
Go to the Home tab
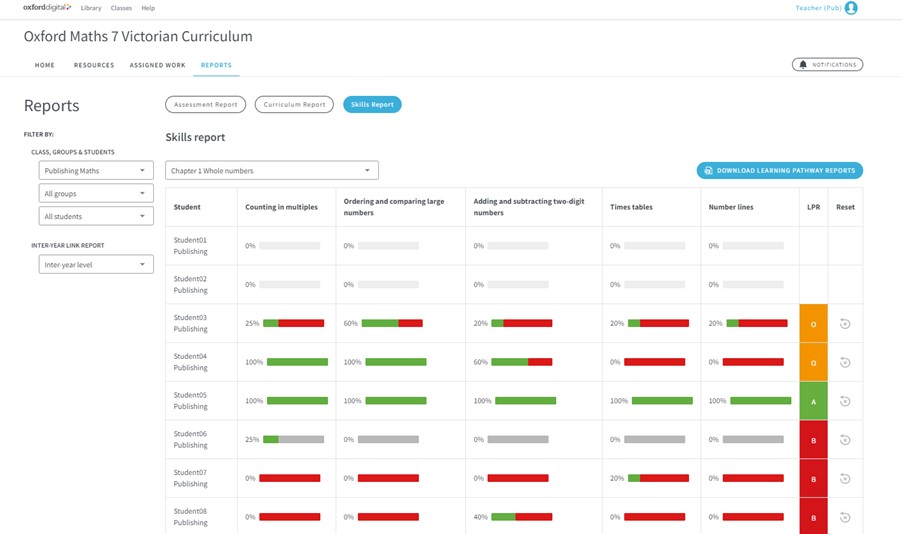pos(44,65)
